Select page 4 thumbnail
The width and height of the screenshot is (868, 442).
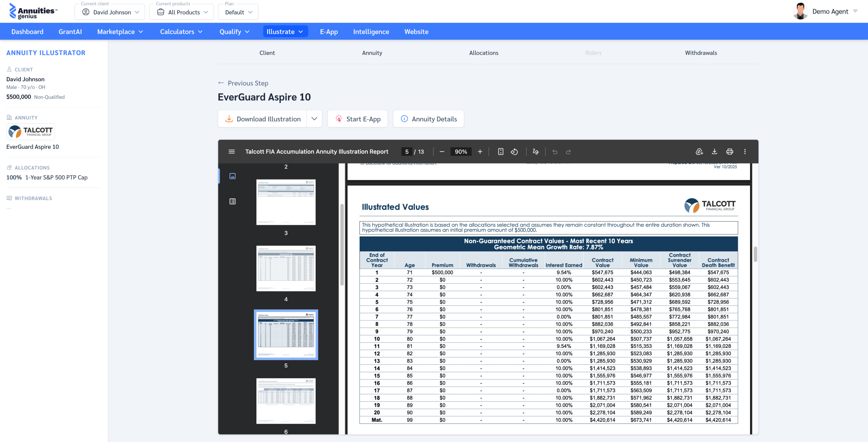[286, 269]
